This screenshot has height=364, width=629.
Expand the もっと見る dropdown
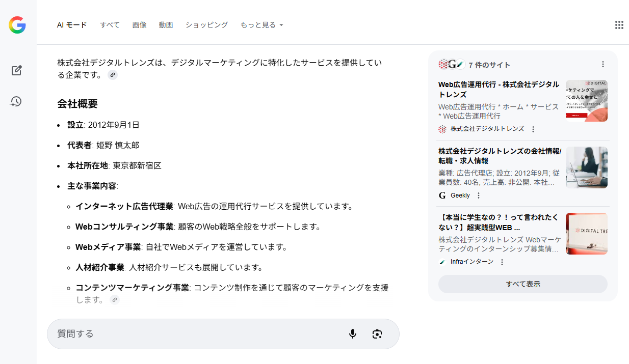coord(261,25)
